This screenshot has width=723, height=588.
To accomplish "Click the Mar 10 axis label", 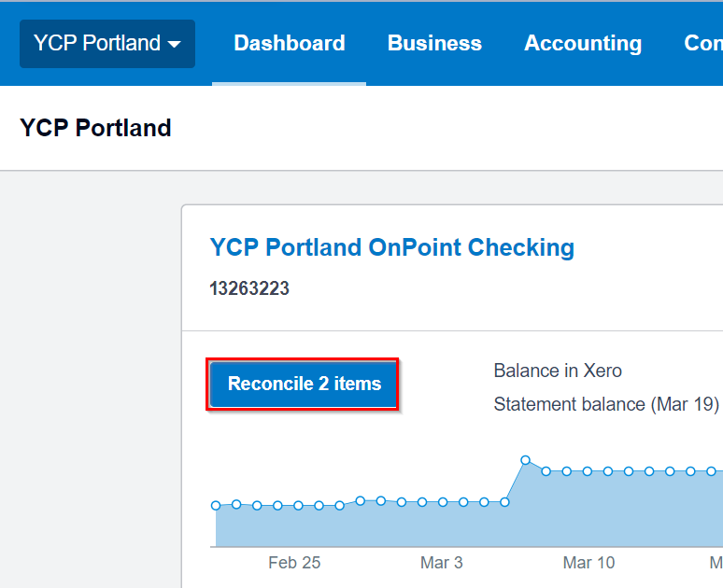I will point(588,563).
